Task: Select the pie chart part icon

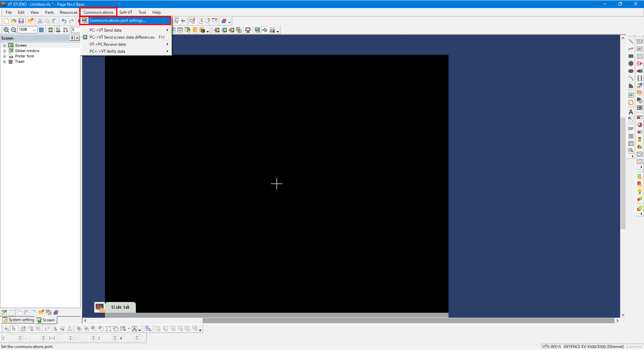Action: tap(640, 147)
